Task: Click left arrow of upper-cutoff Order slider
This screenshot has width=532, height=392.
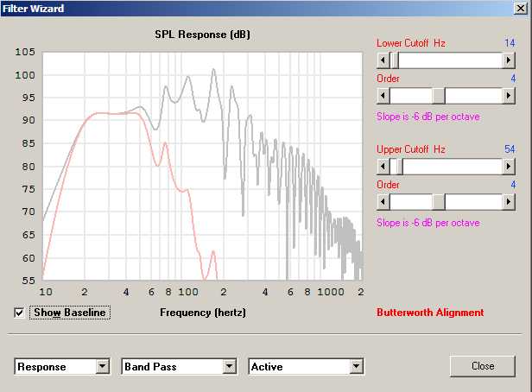Action: 383,202
